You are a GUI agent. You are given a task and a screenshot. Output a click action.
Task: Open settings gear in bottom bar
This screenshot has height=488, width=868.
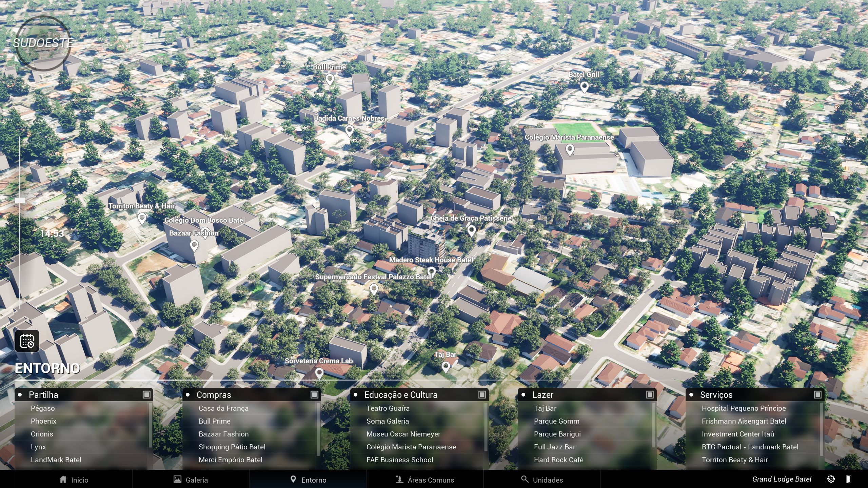tap(831, 479)
